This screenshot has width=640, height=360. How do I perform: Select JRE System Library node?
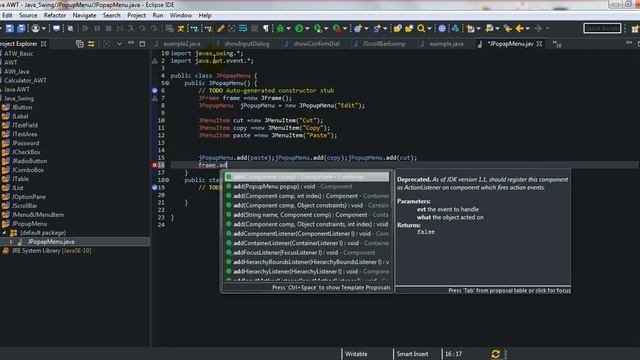point(51,251)
